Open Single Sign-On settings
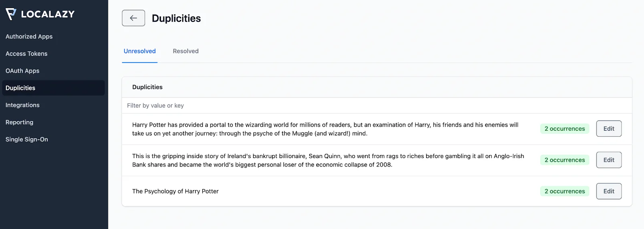 point(27,139)
